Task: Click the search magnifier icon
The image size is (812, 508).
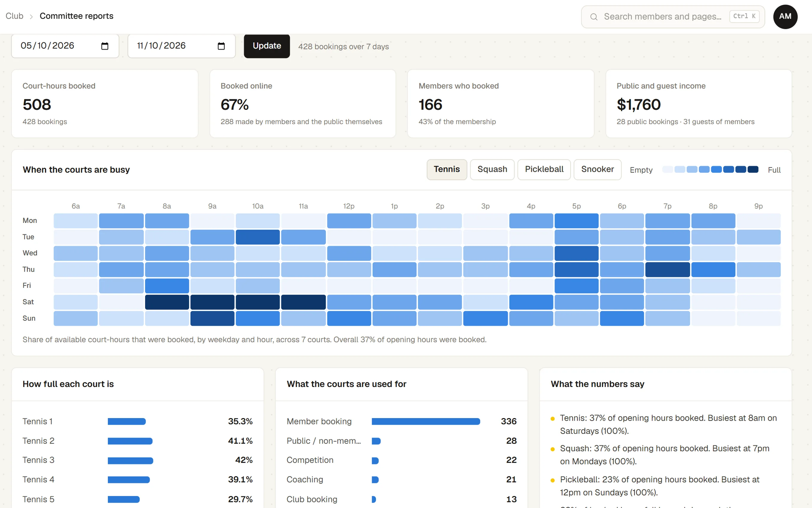Action: pyautogui.click(x=593, y=17)
